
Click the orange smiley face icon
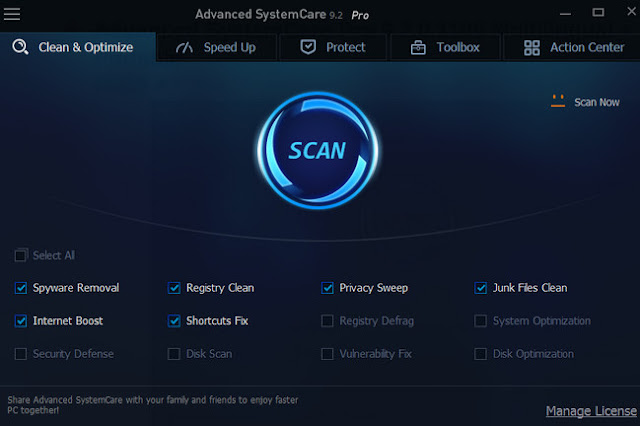[558, 101]
